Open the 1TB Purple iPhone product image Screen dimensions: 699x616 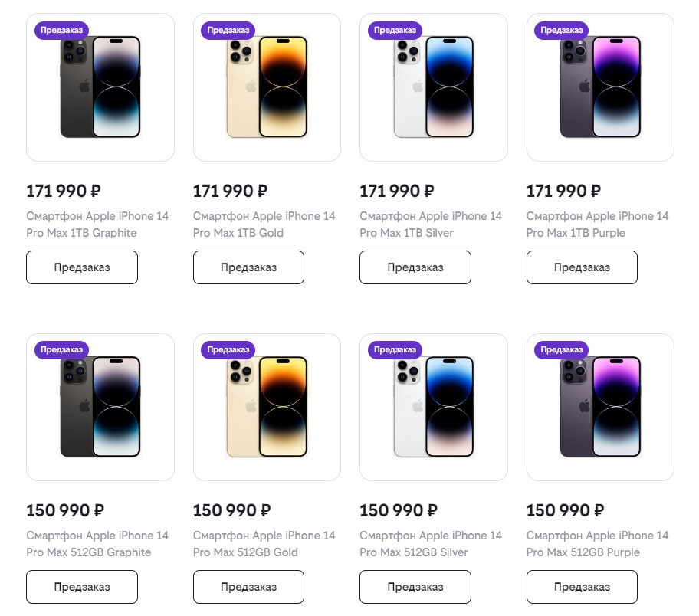pos(600,87)
